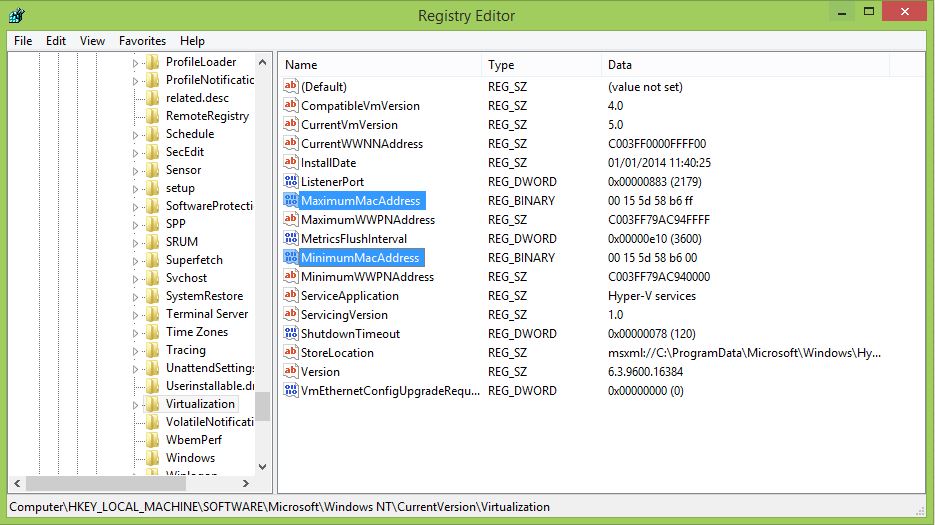
Task: Click the tree horizontal scroll left arrow
Action: 17,483
